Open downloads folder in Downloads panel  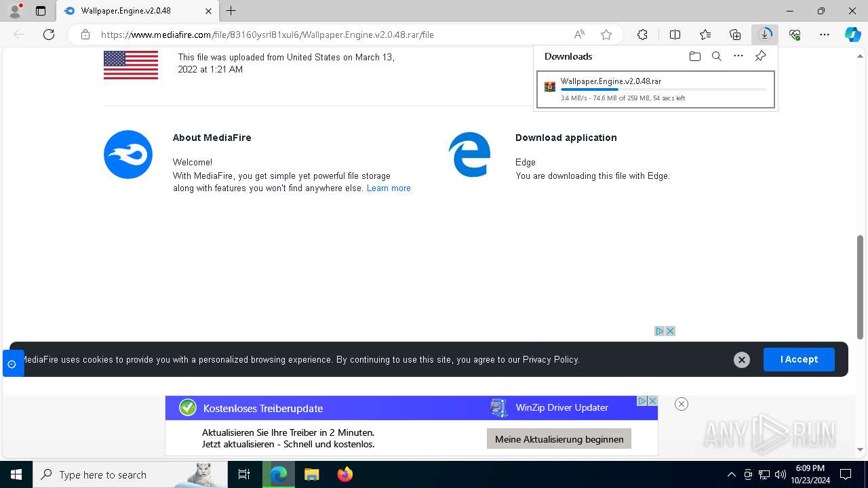point(695,56)
